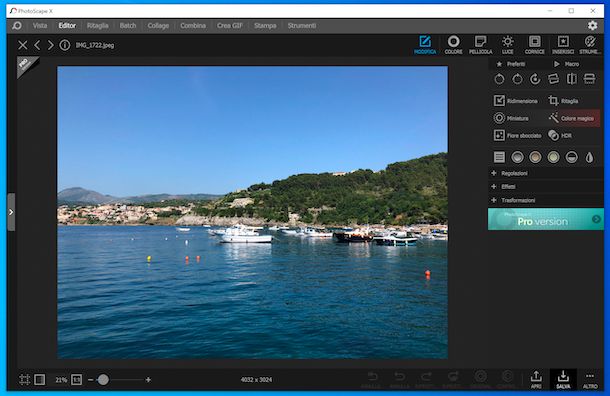Viewport: 610px width, 396px height.
Task: Click the selection frame icon in bottom bar
Action: coord(24,380)
